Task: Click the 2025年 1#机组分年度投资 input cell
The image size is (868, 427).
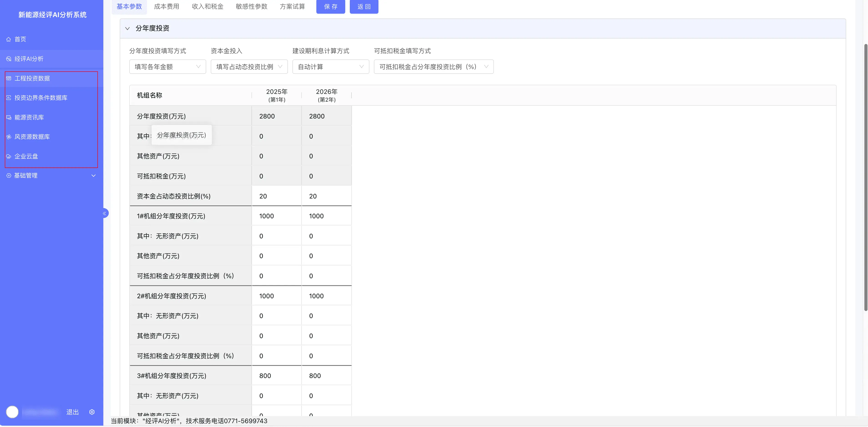Action: tap(276, 216)
